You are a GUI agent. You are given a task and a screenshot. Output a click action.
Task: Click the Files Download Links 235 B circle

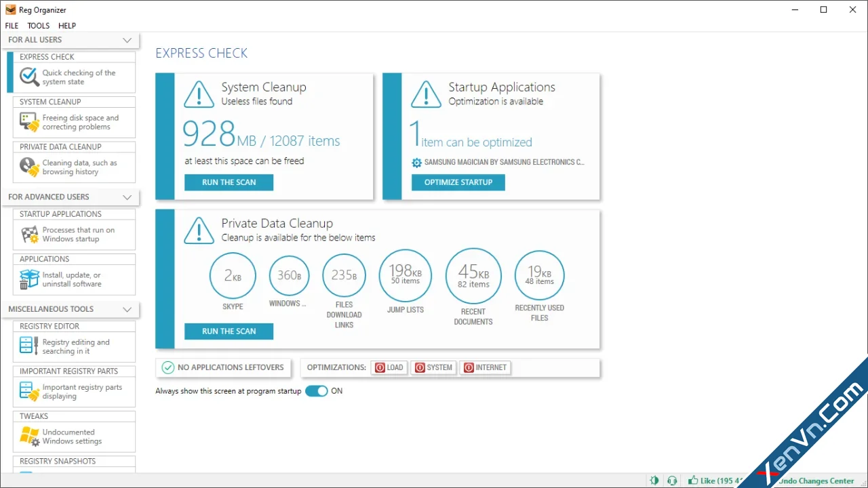344,275
